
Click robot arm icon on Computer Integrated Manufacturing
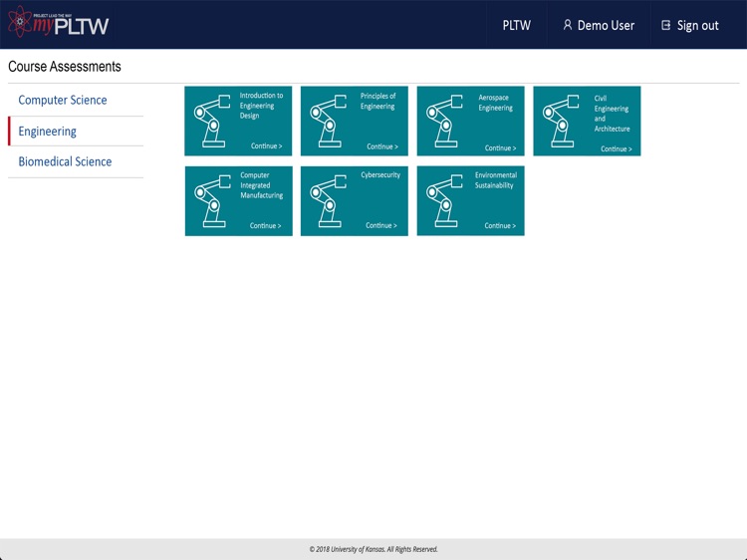pyautogui.click(x=212, y=201)
